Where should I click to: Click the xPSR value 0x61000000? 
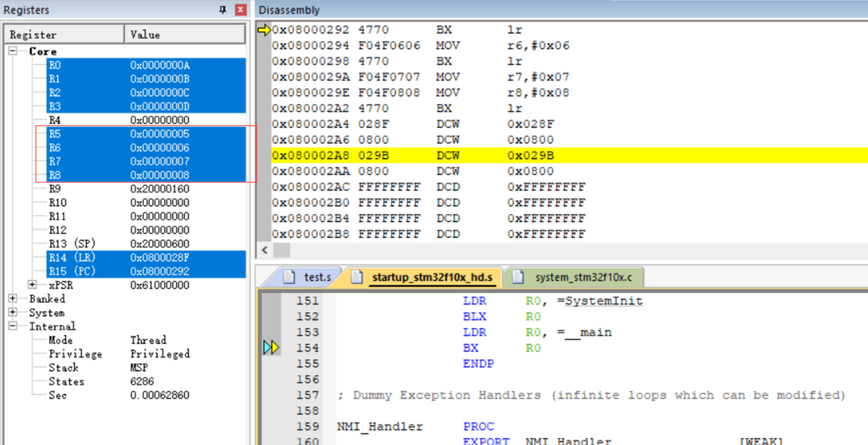tap(160, 285)
